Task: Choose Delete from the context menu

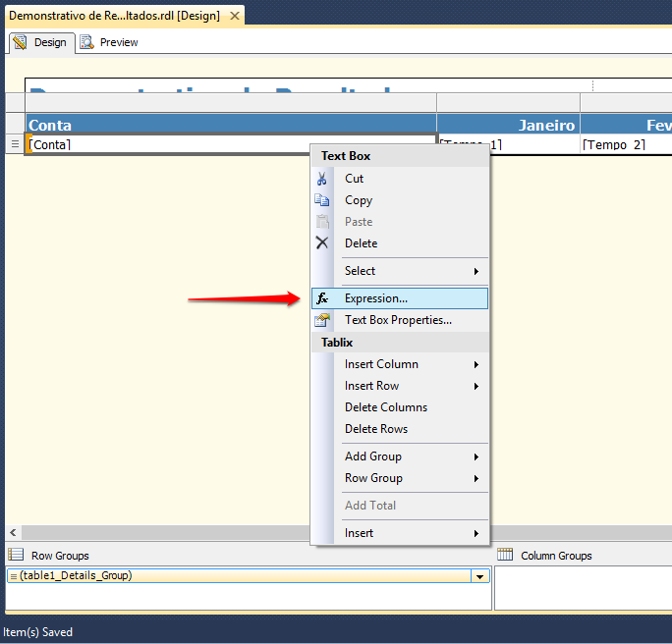Action: point(400,243)
